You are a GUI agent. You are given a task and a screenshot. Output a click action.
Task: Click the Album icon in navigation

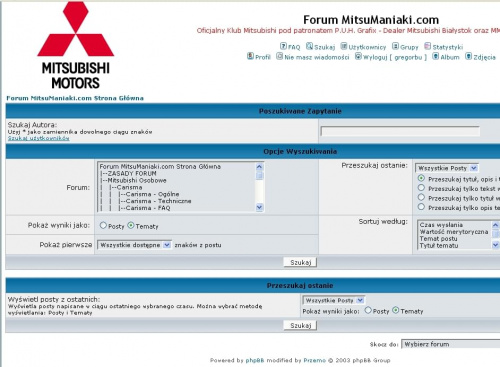point(436,56)
